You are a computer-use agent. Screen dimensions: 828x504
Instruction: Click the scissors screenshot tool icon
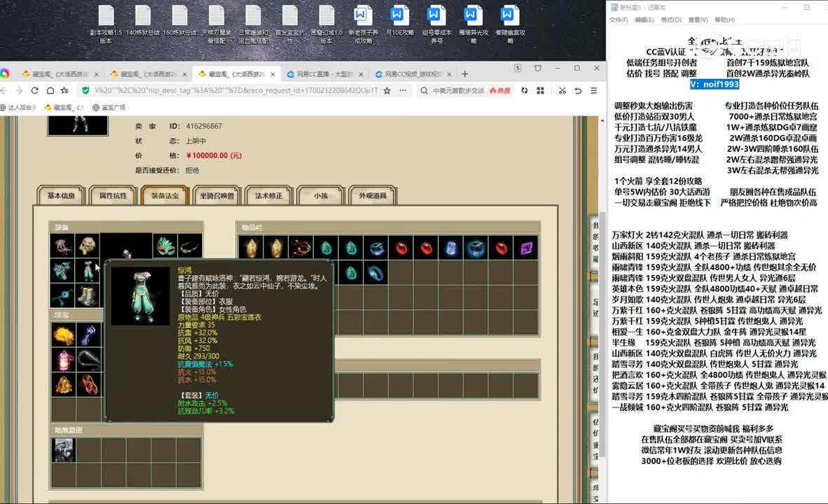pos(563,91)
